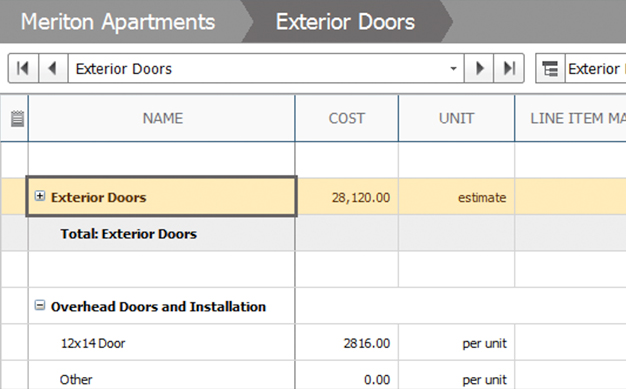The width and height of the screenshot is (626, 389).
Task: Select the 12x14 Door line item
Action: pos(93,343)
